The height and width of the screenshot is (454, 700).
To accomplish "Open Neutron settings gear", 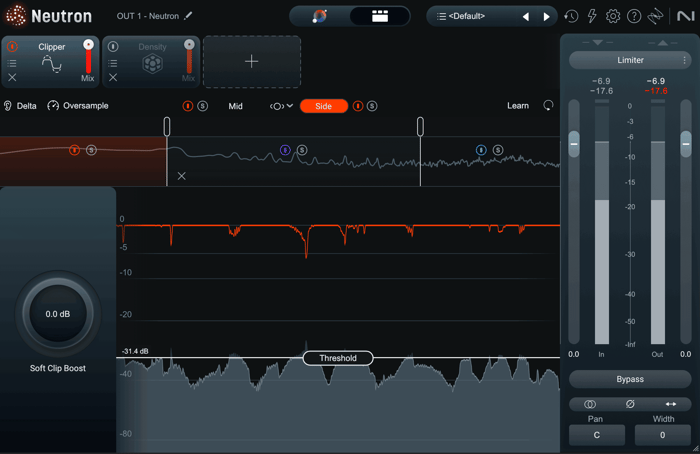I will pos(612,17).
